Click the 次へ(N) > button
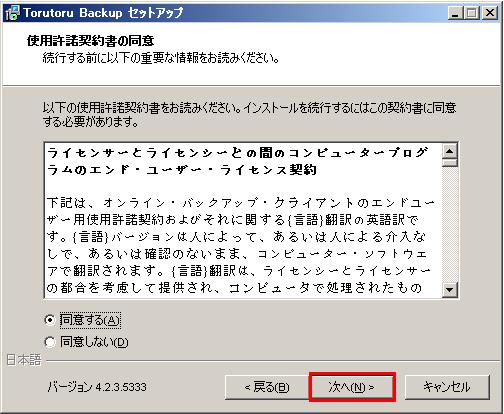Viewport: 504px width, 414px height. click(x=352, y=387)
